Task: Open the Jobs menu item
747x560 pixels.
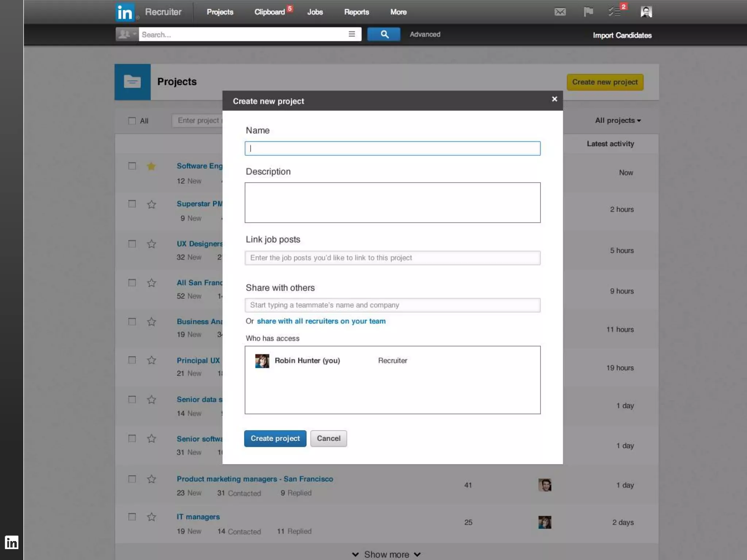Action: pyautogui.click(x=315, y=12)
